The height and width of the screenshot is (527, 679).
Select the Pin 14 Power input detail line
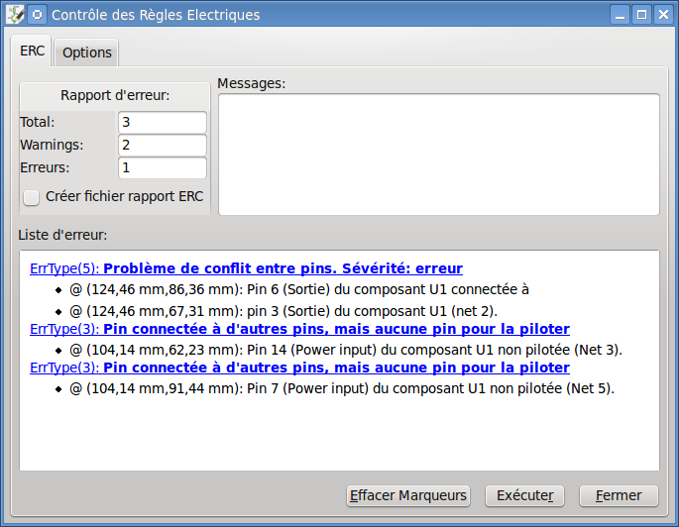point(346,349)
